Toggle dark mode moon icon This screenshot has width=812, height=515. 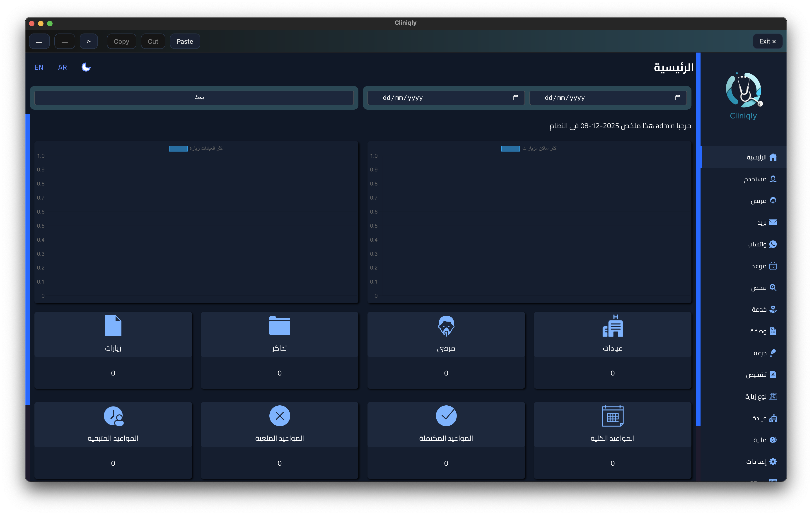click(86, 67)
